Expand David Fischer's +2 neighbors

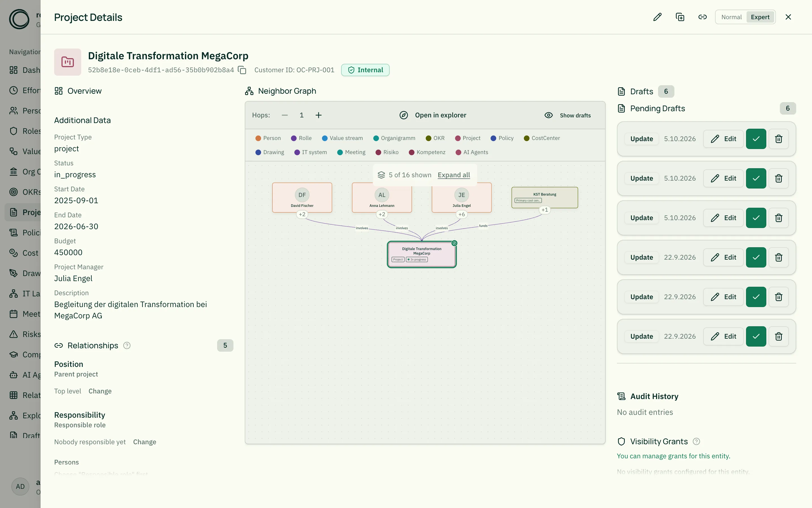click(302, 214)
